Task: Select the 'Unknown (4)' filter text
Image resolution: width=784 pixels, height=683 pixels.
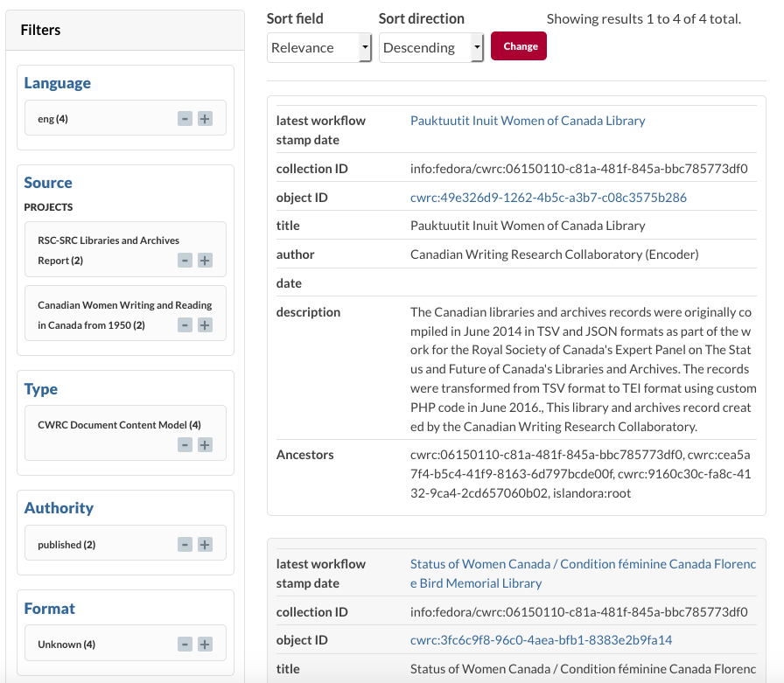Action: click(66, 645)
